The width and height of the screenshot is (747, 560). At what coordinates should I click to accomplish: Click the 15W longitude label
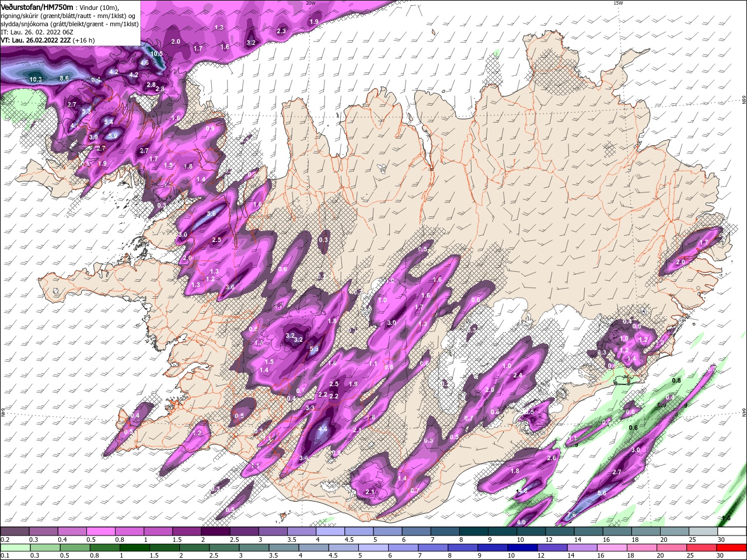[618, 3]
